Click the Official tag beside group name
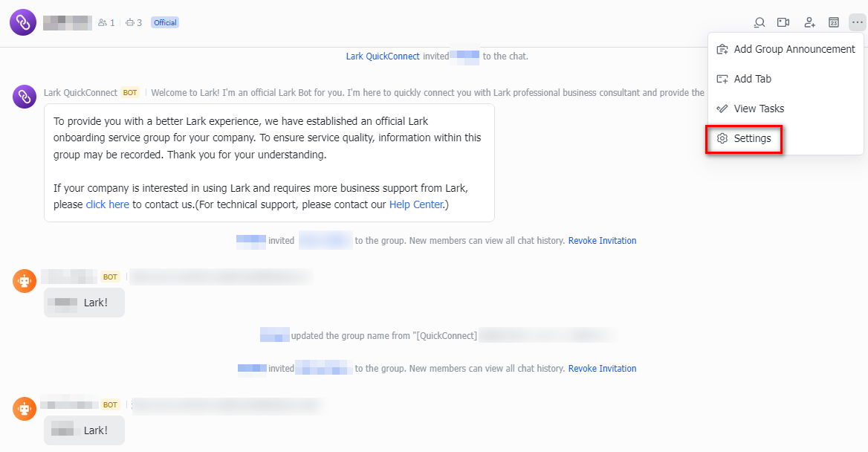This screenshot has height=452, width=868. pyautogui.click(x=165, y=23)
